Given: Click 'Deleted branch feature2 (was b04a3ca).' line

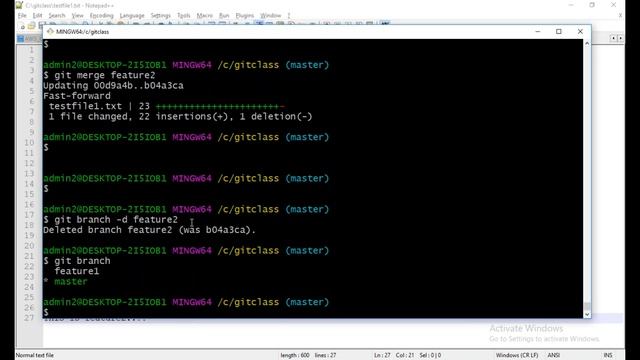Looking at the screenshot, I should click(149, 230).
